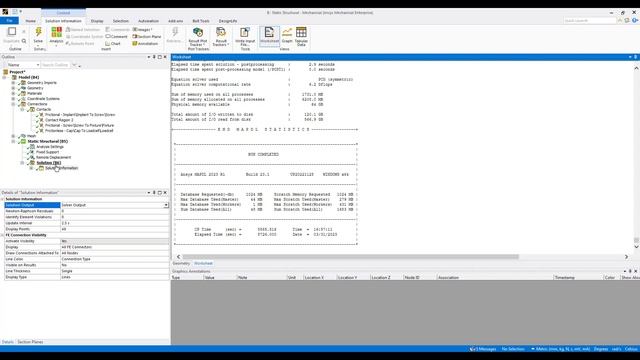Collapse the Contacts node
This screenshot has width=640, height=360.
tap(22, 109)
